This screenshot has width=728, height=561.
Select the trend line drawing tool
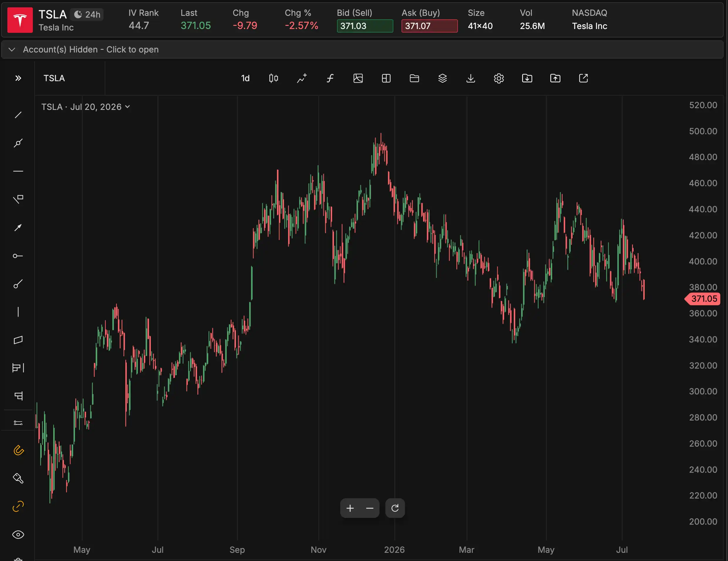click(x=18, y=115)
